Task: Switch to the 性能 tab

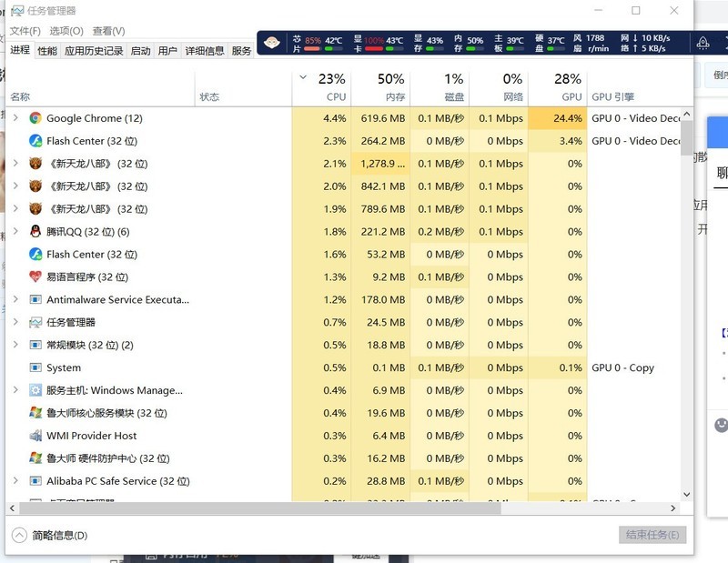Action: 47,51
